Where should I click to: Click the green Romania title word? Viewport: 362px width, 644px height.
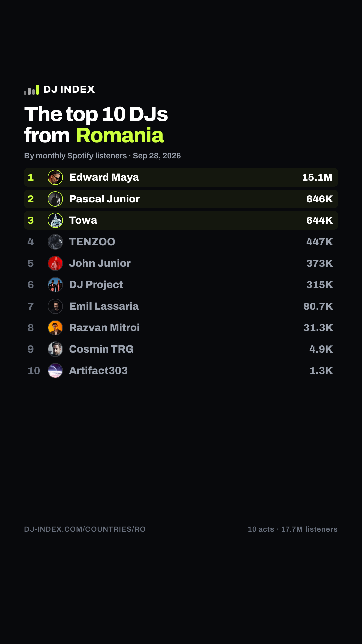(120, 136)
